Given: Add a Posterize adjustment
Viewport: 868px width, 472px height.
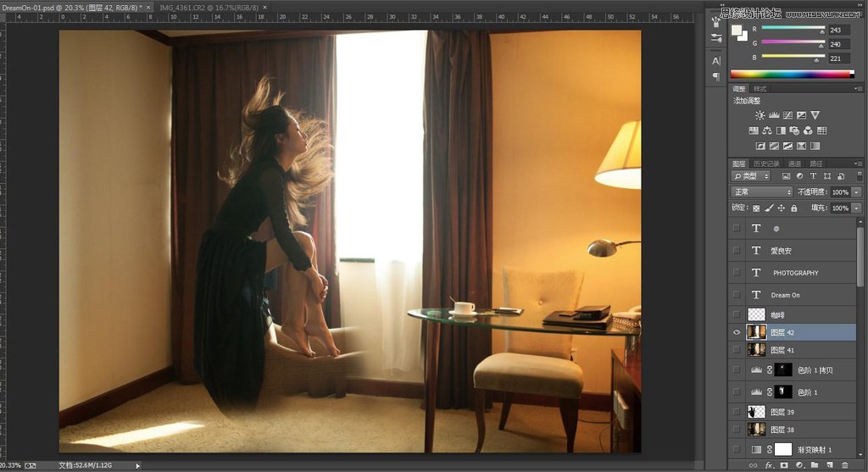Looking at the screenshot, I should click(774, 146).
